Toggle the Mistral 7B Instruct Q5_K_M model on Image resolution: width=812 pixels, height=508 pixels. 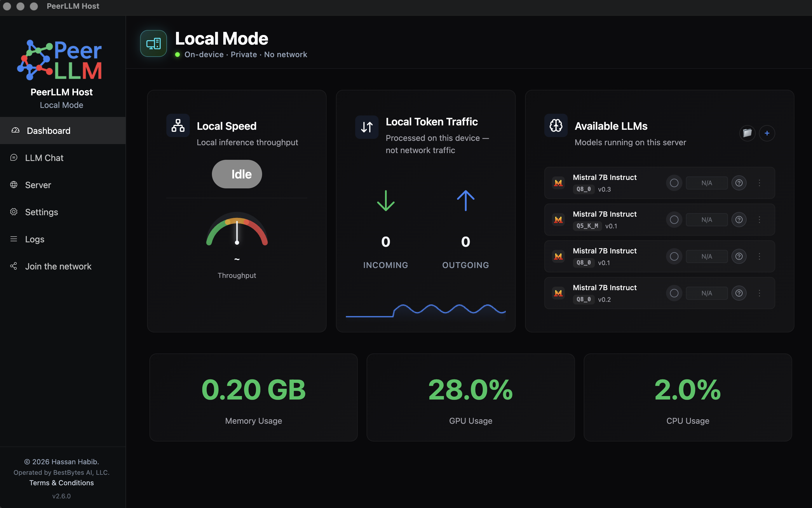tap(674, 220)
